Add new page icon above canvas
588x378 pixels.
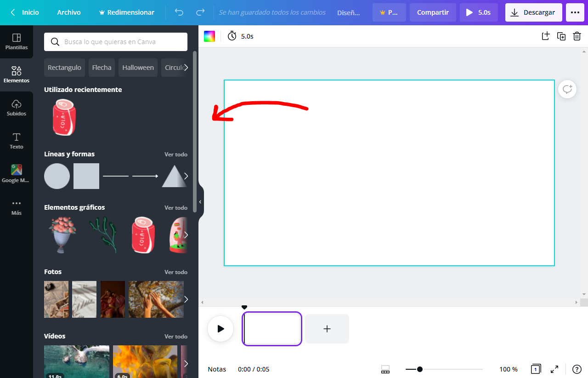(x=545, y=36)
